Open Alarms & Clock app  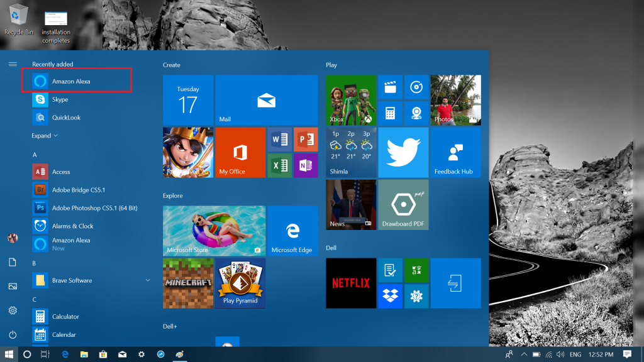point(91,226)
